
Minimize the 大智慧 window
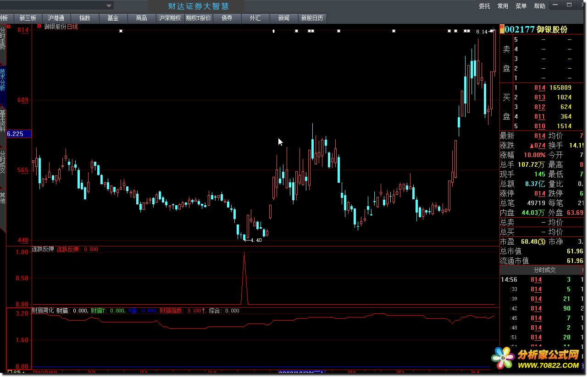pyautogui.click(x=555, y=5)
